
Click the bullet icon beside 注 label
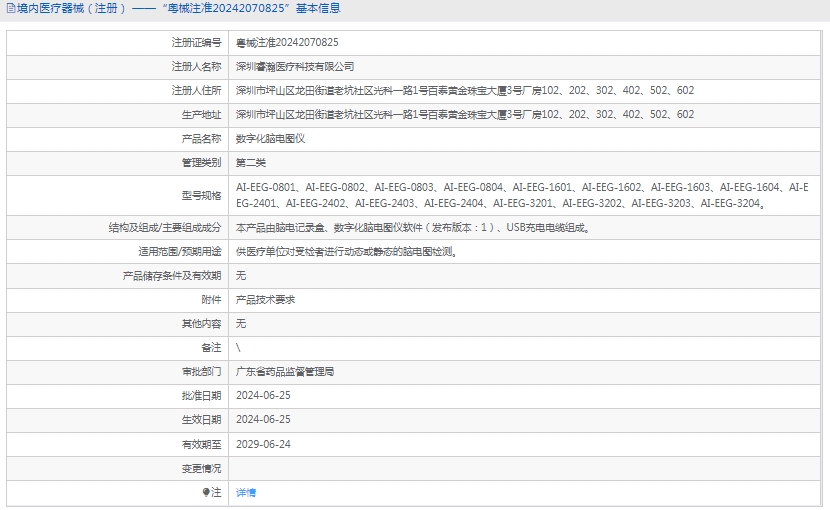206,492
